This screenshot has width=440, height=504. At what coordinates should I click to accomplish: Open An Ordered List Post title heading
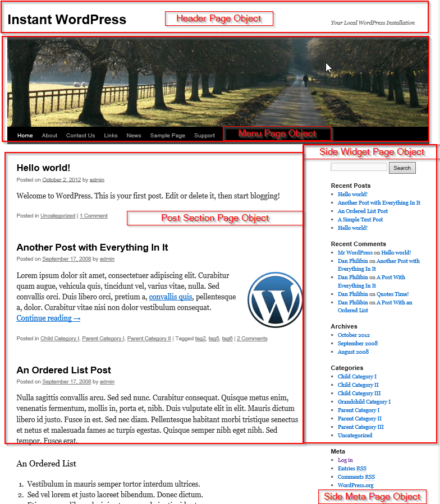(64, 370)
